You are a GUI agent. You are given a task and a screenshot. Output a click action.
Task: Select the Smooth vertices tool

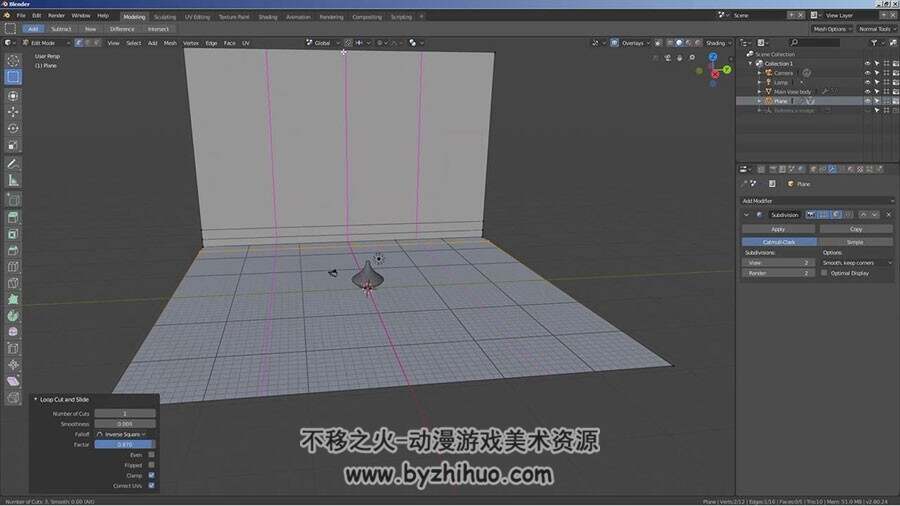(x=13, y=332)
